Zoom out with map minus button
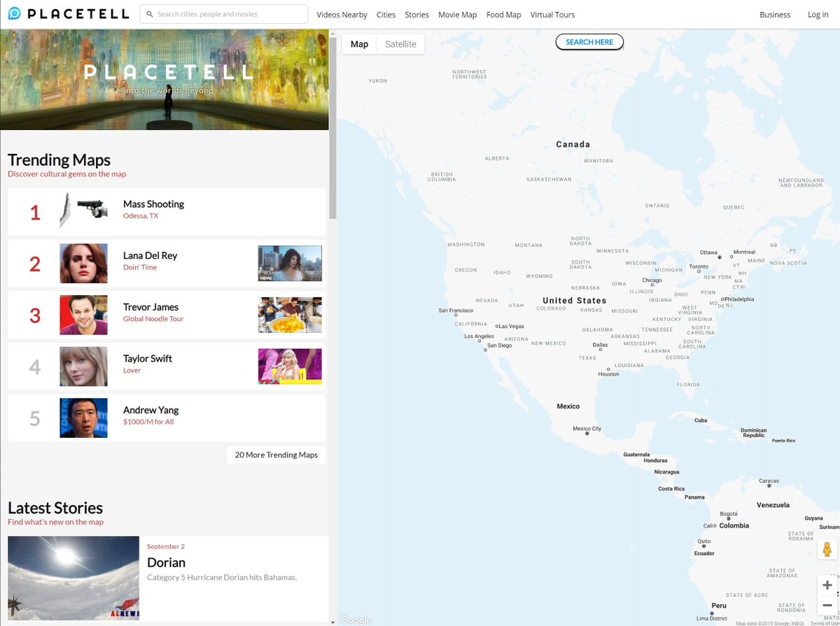Image resolution: width=840 pixels, height=626 pixels. pos(827,605)
